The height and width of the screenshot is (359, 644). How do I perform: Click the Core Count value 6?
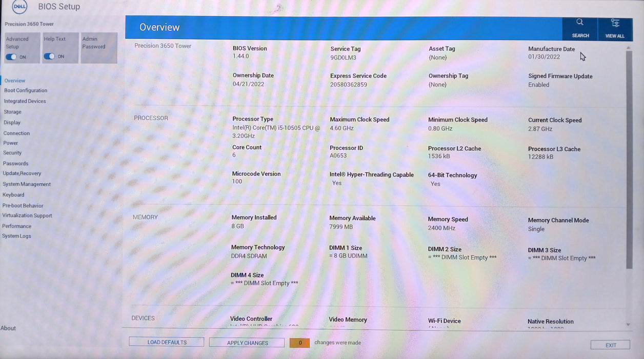(x=234, y=155)
